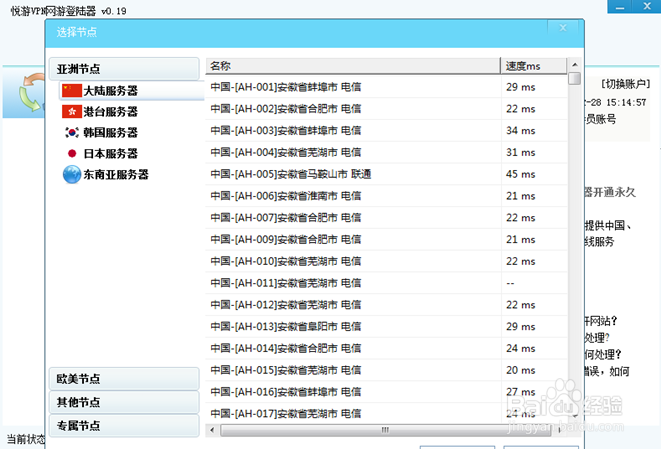661x449 pixels.
Task: Select node AH-014 安徽省合肥市 电信
Action: (x=386, y=348)
